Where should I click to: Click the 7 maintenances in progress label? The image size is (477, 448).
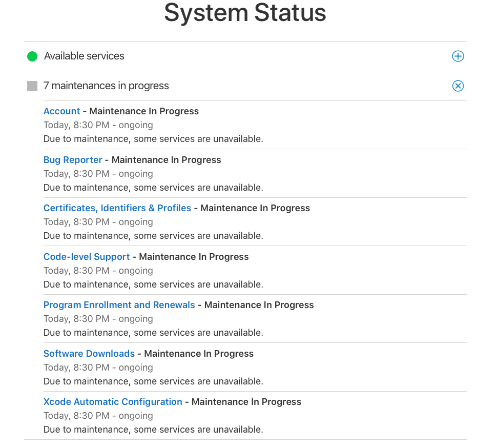(106, 86)
